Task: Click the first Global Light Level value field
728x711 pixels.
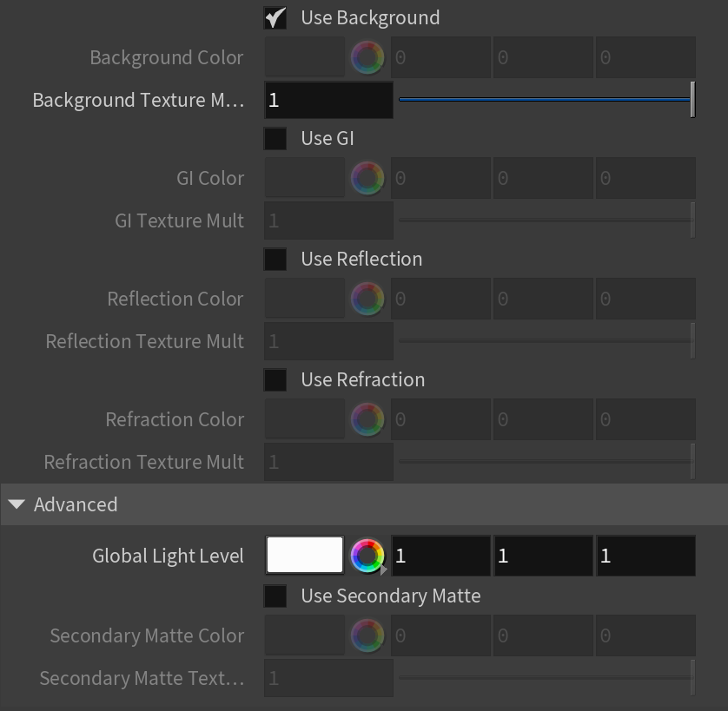Action: coord(441,556)
